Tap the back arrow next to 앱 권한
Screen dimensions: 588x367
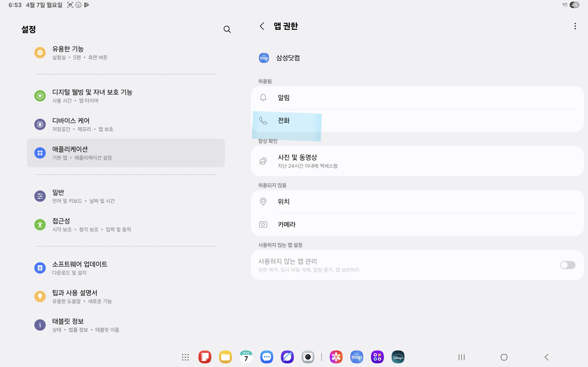click(x=262, y=26)
